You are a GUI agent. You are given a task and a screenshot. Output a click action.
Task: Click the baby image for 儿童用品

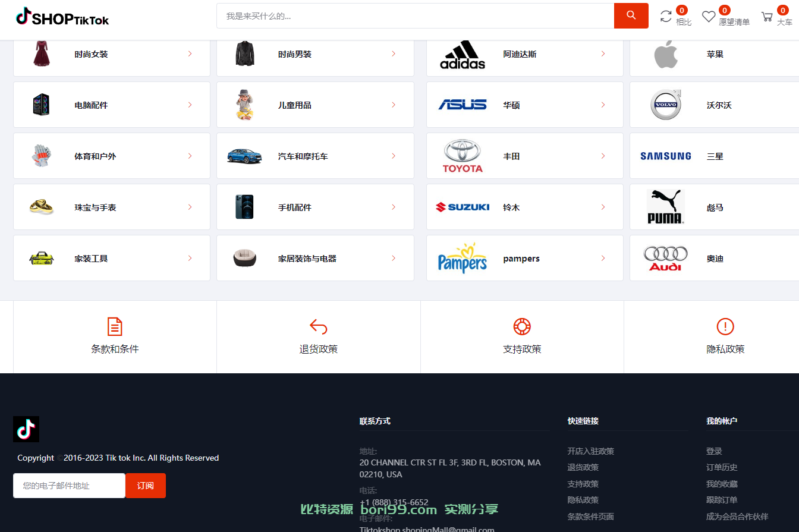(x=244, y=105)
